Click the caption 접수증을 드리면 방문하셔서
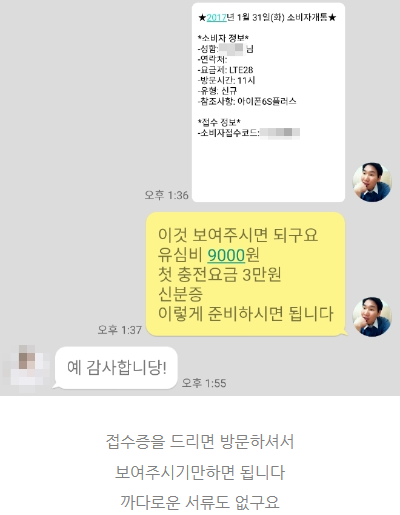Viewport: 400px width, 515px height. pos(200,442)
